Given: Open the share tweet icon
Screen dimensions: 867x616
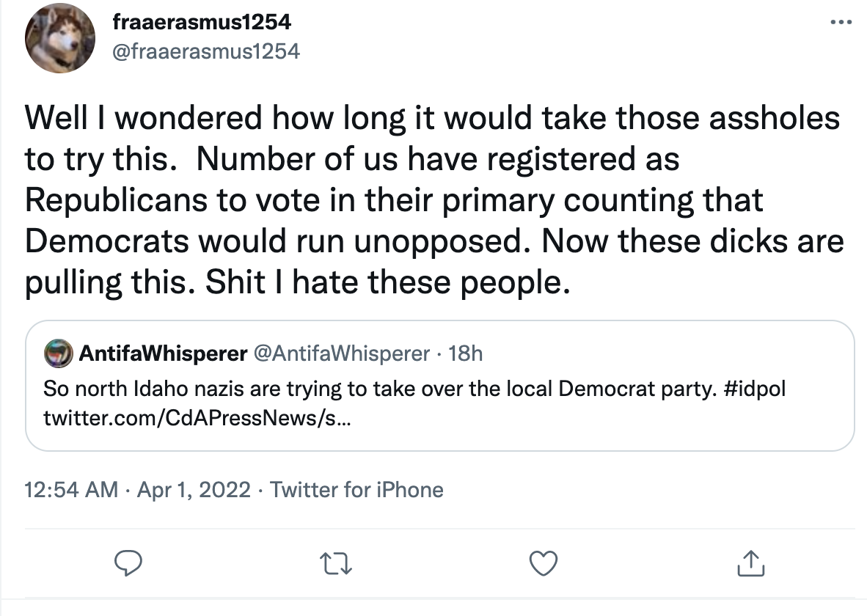Looking at the screenshot, I should (750, 563).
